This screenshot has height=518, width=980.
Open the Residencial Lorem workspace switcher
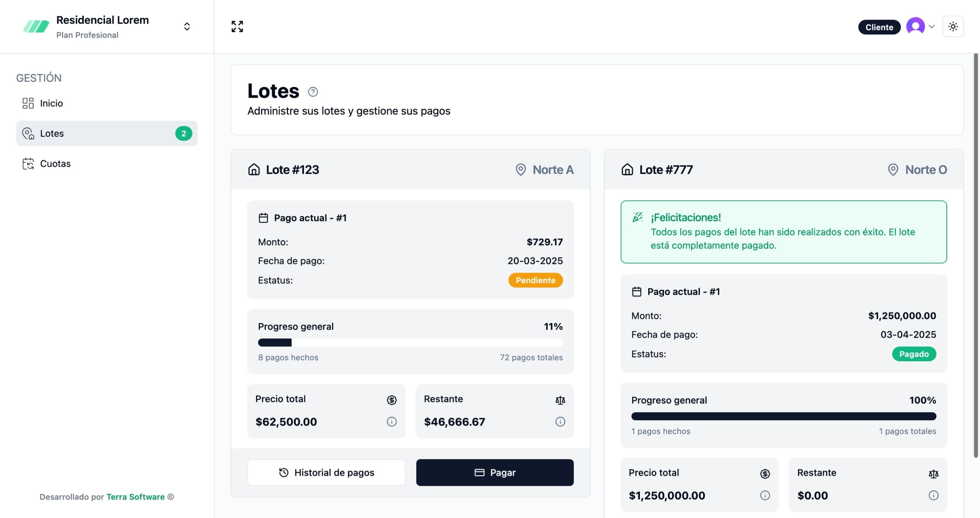point(187,26)
